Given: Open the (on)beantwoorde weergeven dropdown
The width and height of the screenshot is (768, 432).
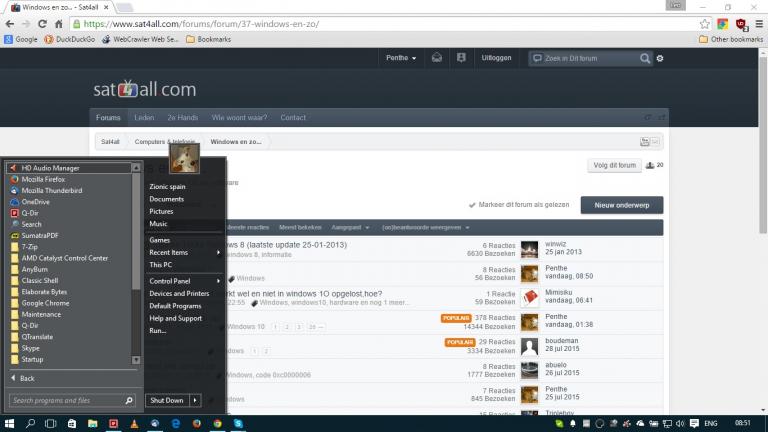Looking at the screenshot, I should coord(425,227).
